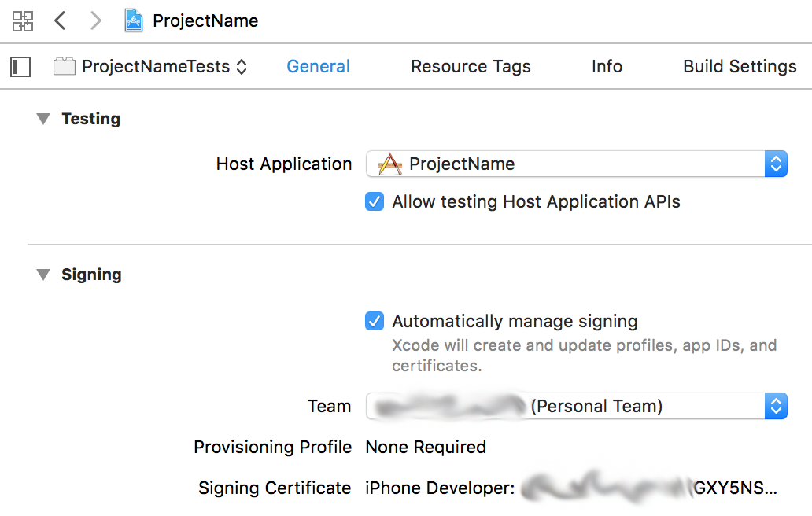Open the Team dropdown
The height and width of the screenshot is (516, 812).
[577, 407]
